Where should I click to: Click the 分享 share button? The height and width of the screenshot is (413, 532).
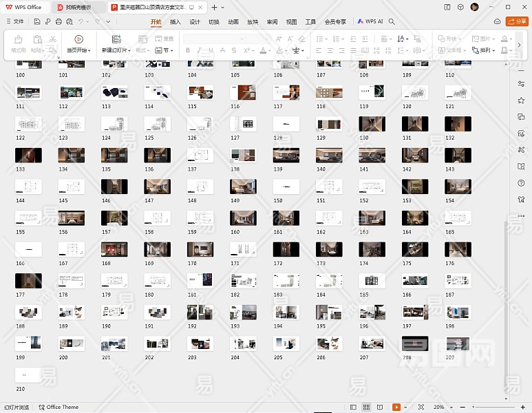coord(516,21)
